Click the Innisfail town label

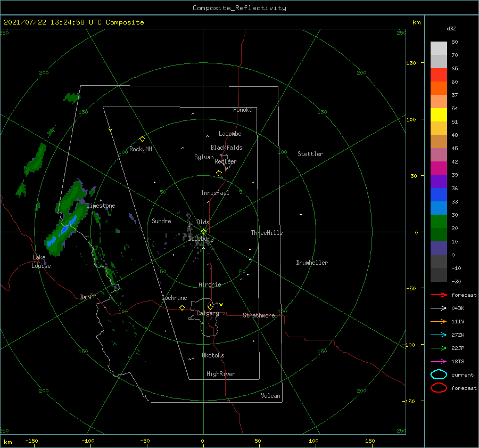tap(215, 193)
